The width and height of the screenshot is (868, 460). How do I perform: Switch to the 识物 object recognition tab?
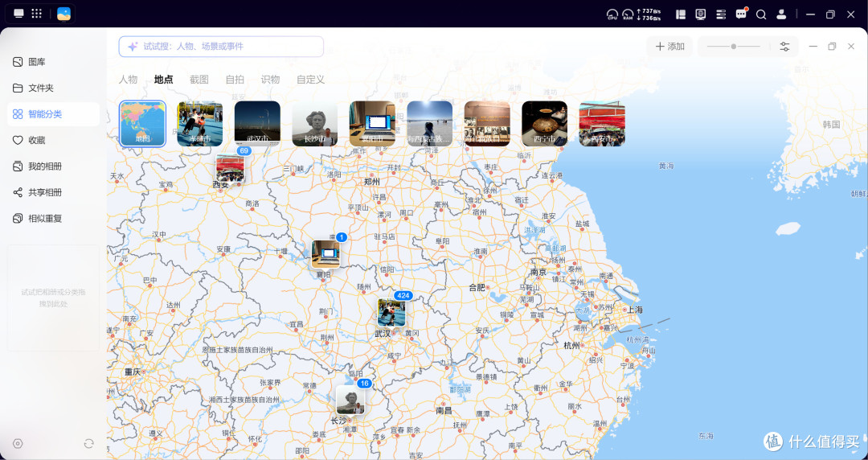(270, 80)
